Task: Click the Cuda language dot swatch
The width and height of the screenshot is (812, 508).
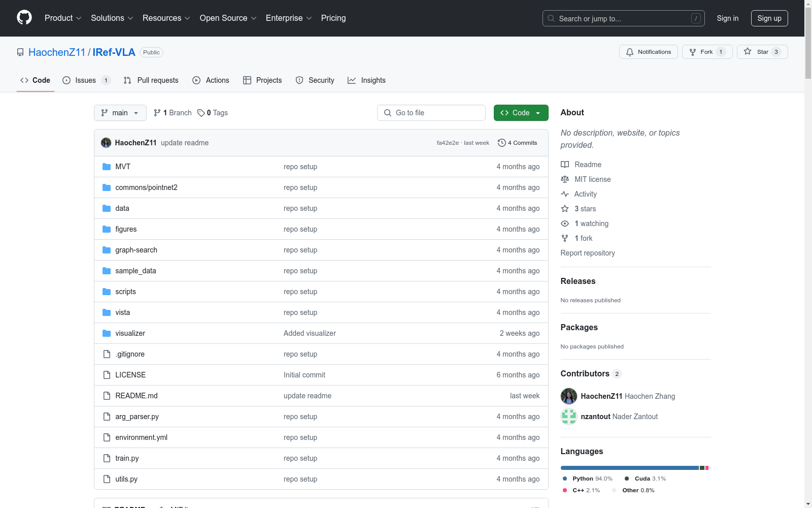Action: point(627,479)
